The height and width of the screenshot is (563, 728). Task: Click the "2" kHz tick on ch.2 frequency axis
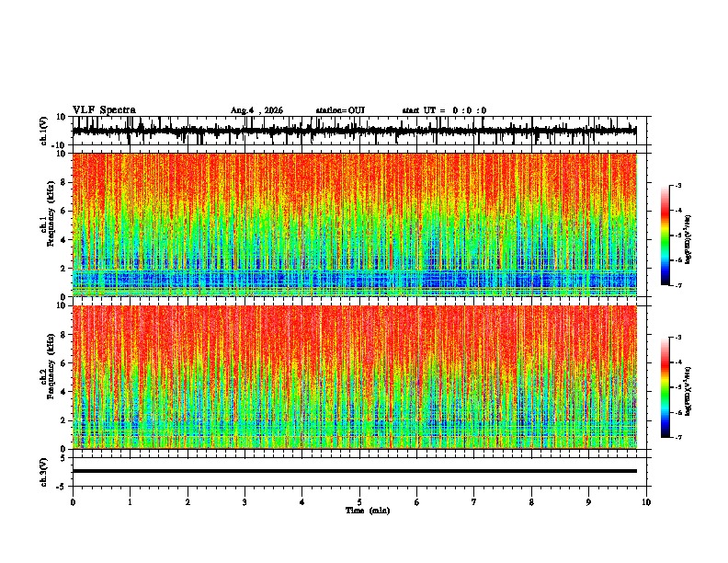point(63,420)
